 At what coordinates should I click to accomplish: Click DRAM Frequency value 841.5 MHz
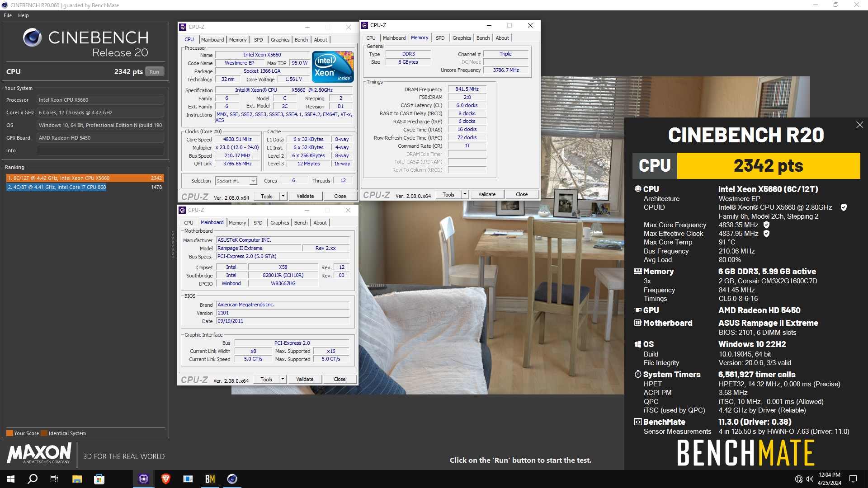coord(467,89)
